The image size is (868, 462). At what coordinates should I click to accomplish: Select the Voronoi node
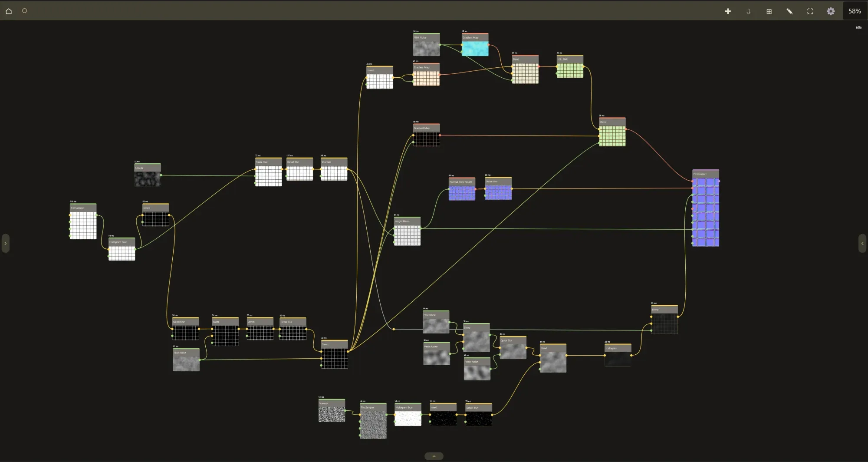pyautogui.click(x=332, y=411)
